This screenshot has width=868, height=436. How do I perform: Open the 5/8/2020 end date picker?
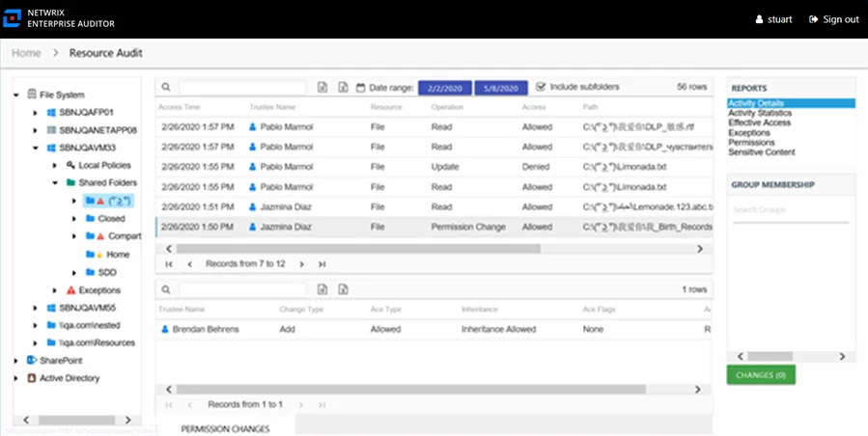click(501, 88)
